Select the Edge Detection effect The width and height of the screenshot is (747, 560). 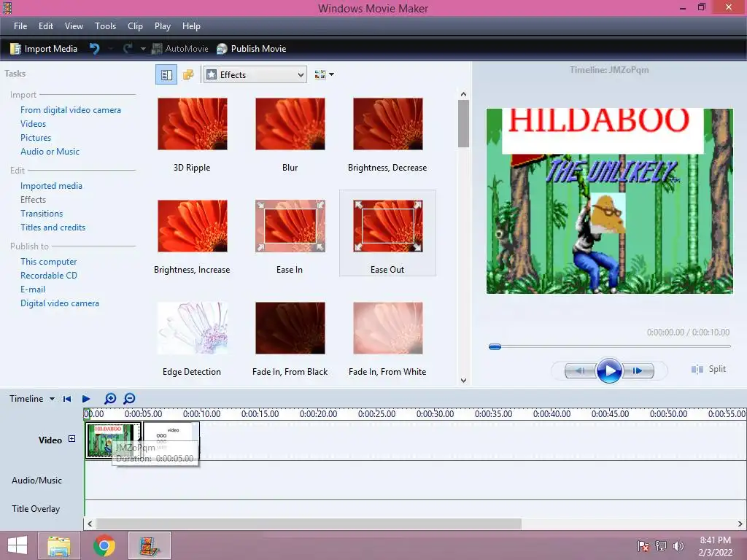[192, 338]
